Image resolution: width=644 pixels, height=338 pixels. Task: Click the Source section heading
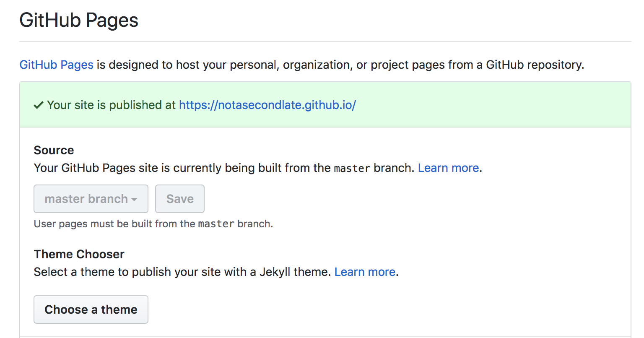(54, 150)
